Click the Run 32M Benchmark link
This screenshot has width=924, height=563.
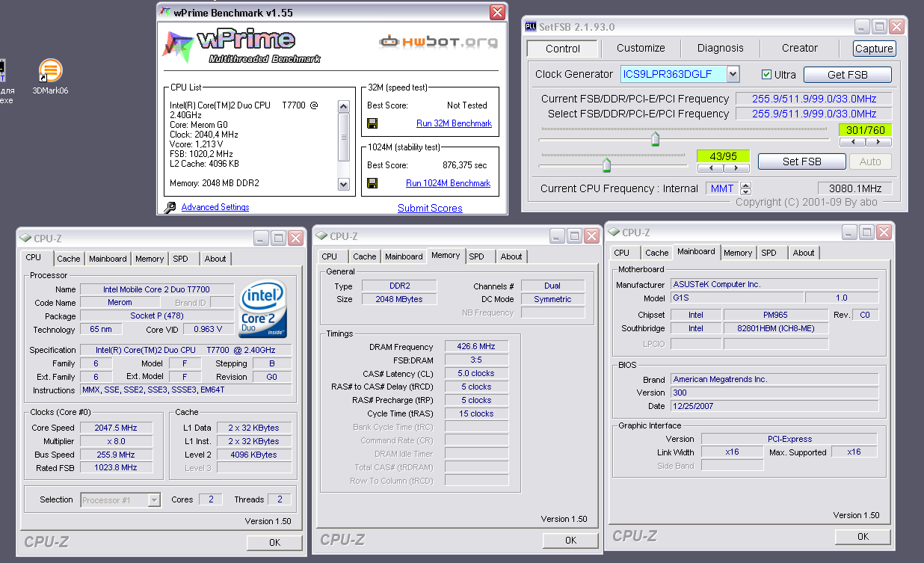454,123
